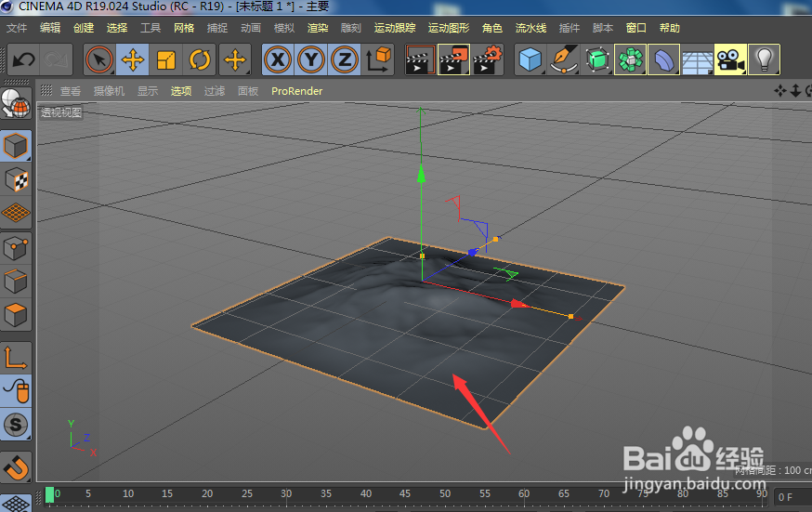Image resolution: width=812 pixels, height=512 pixels.
Task: Open the viewport 过滤 menu
Action: click(x=215, y=91)
